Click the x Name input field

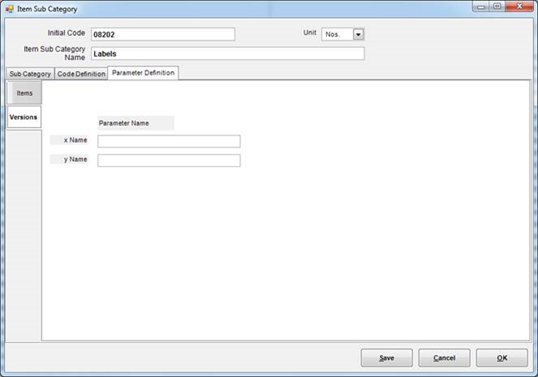point(169,141)
